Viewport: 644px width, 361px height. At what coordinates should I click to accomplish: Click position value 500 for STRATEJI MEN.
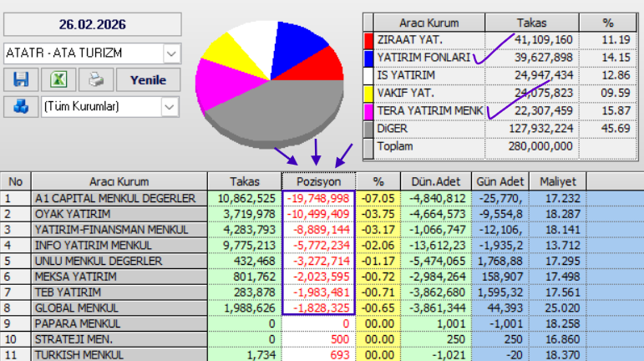pyautogui.click(x=339, y=339)
